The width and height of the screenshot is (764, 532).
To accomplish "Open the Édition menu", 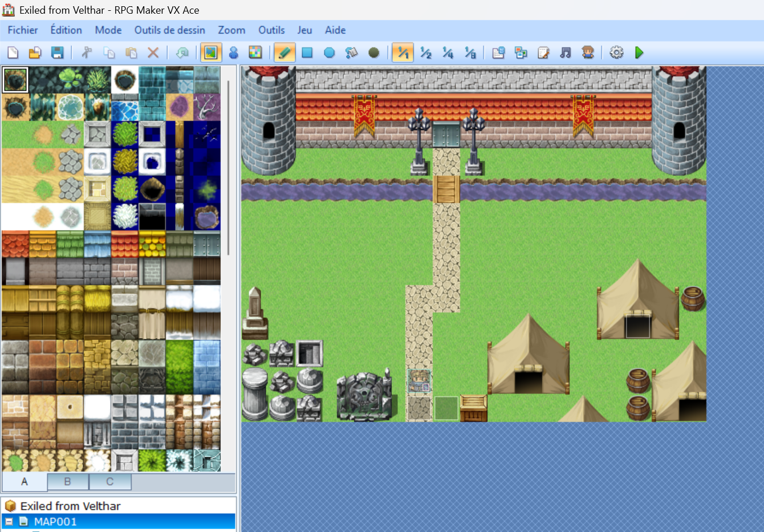I will click(66, 30).
